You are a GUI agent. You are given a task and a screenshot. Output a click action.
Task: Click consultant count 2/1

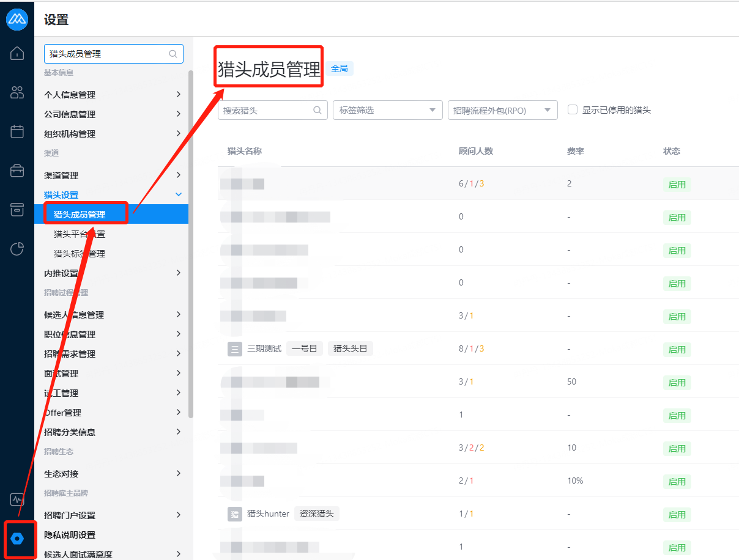pos(466,481)
